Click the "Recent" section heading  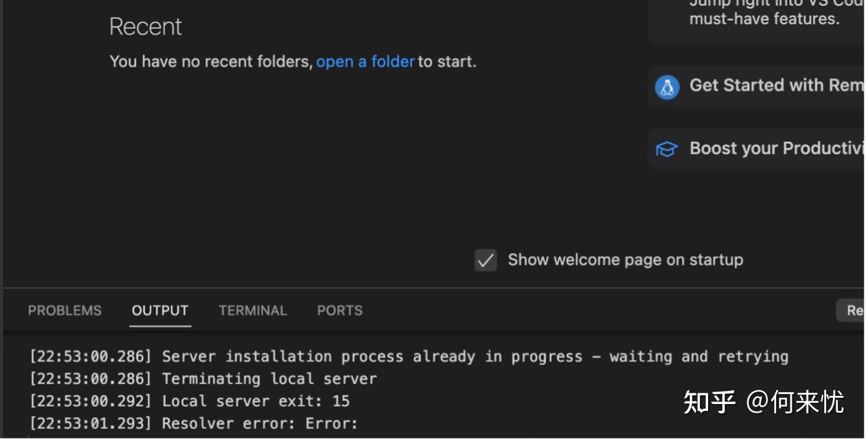tap(145, 27)
